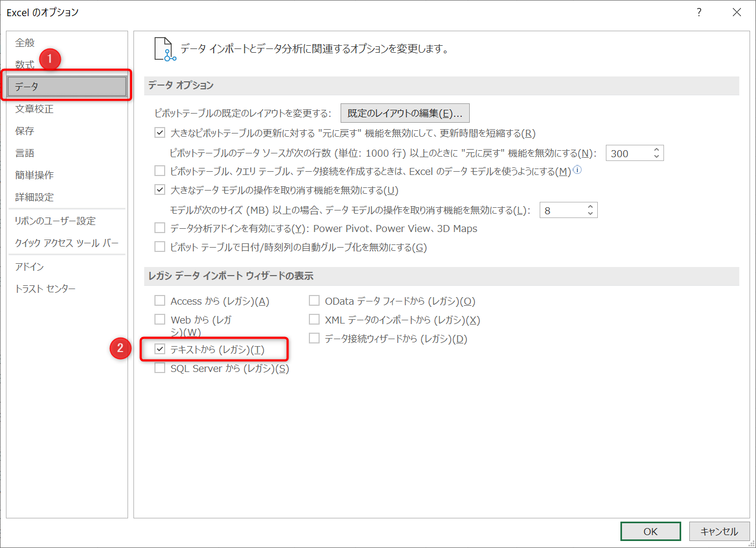
Task: Decrease the model size MB spinner
Action: [590, 214]
